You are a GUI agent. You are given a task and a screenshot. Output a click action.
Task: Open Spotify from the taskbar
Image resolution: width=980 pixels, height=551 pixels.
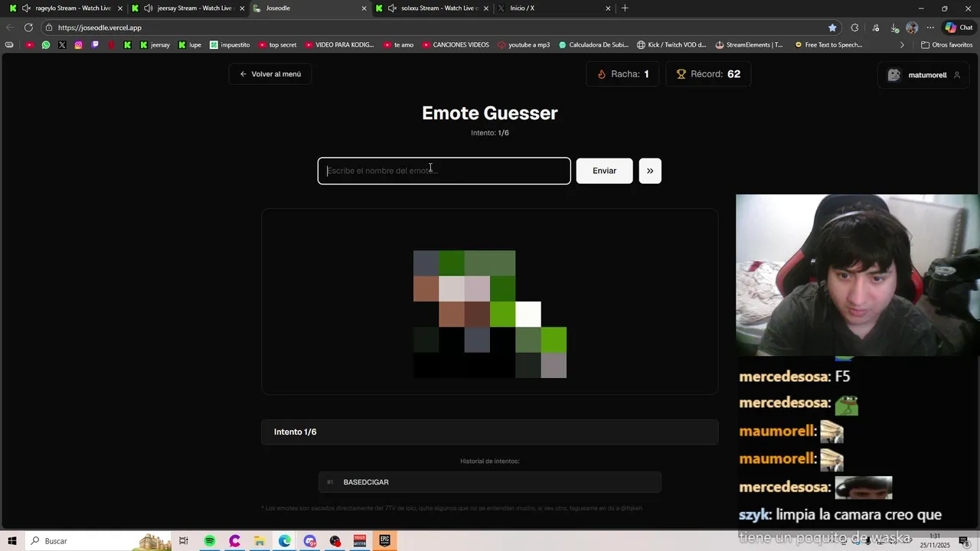209,541
